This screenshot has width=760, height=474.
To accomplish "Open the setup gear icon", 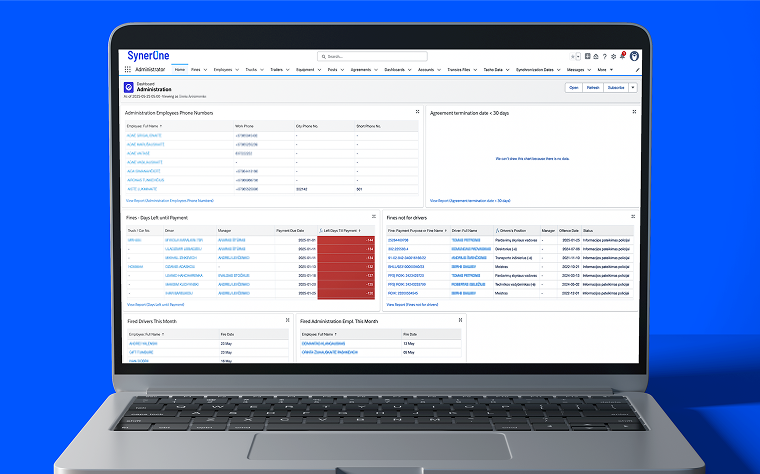I will click(x=613, y=57).
